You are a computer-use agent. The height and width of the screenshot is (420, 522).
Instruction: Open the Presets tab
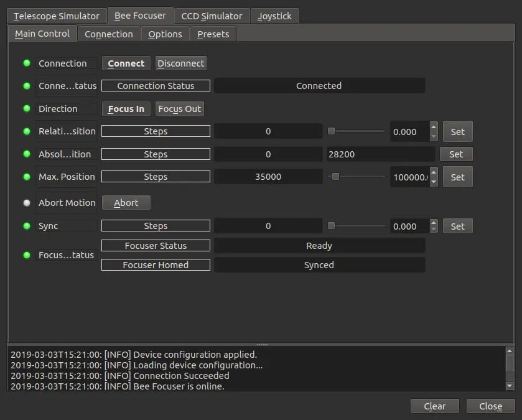(x=213, y=34)
